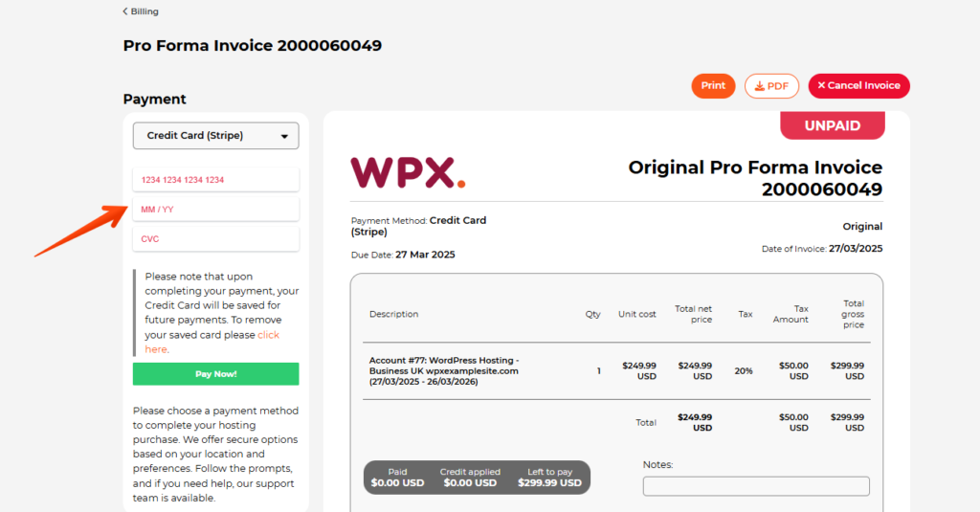Follow the 'click here' saved card link

pyautogui.click(x=212, y=342)
